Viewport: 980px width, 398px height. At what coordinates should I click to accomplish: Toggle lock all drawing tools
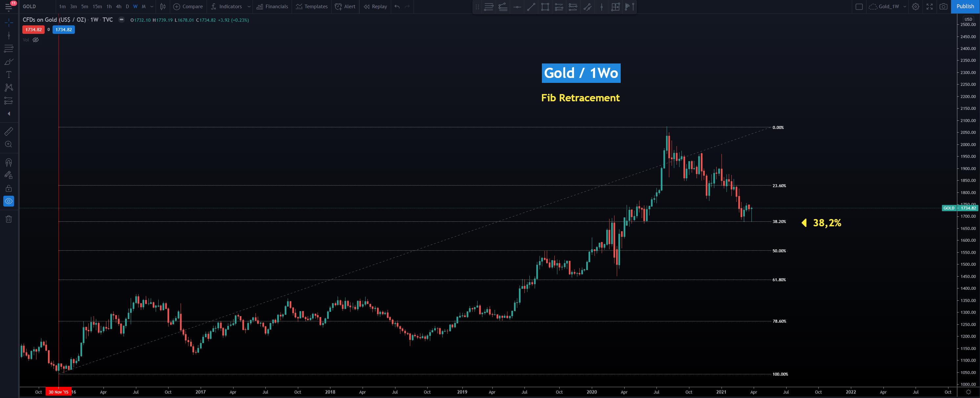point(8,188)
